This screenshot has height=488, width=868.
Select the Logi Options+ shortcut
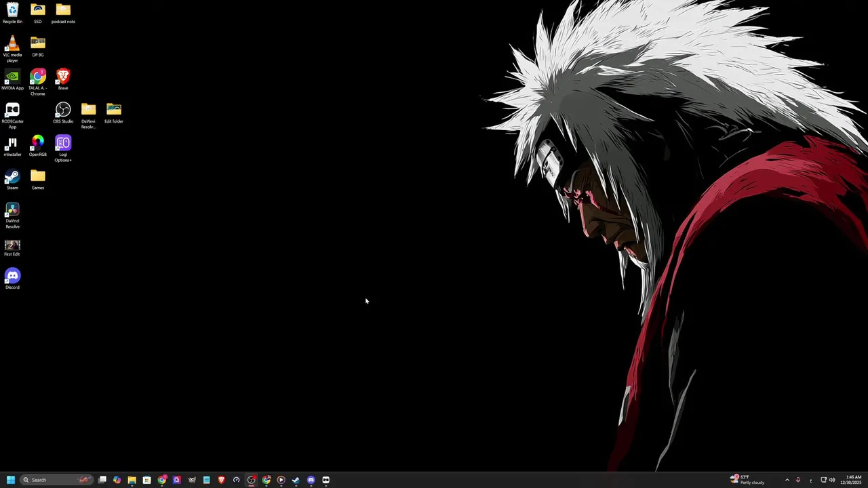[x=63, y=149]
